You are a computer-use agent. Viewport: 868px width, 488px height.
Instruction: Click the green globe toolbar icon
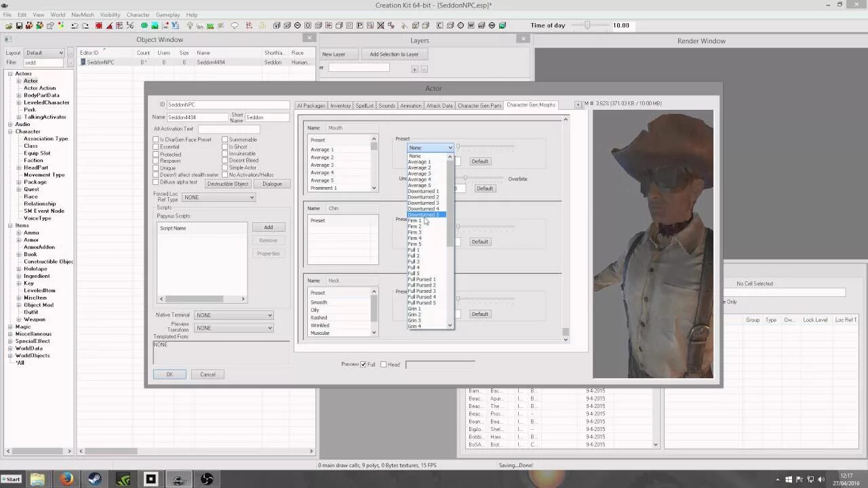pos(144,26)
